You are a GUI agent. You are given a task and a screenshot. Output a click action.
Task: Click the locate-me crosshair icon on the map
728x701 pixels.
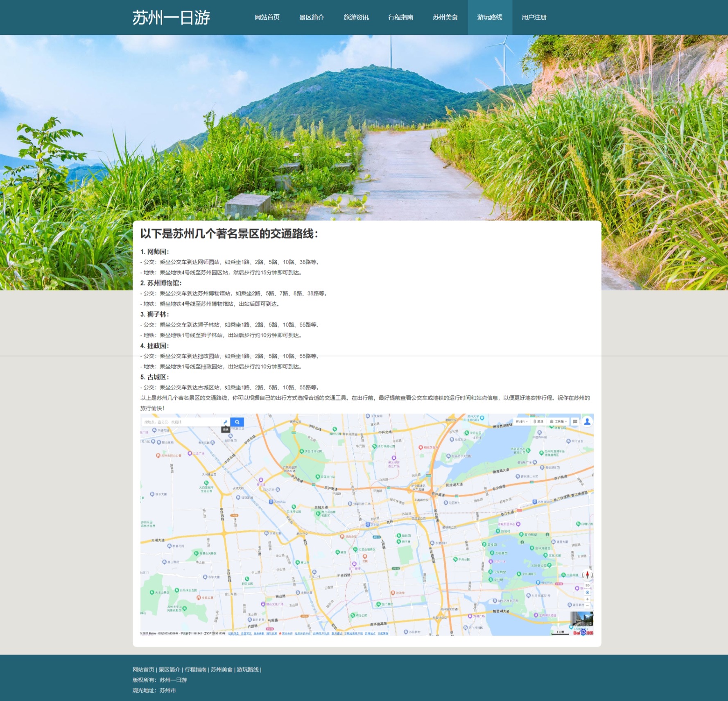coord(588,593)
